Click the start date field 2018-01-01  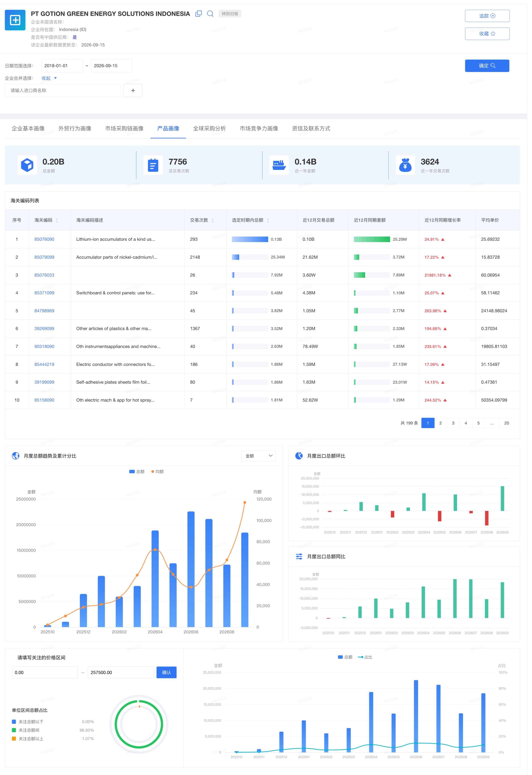(x=62, y=66)
